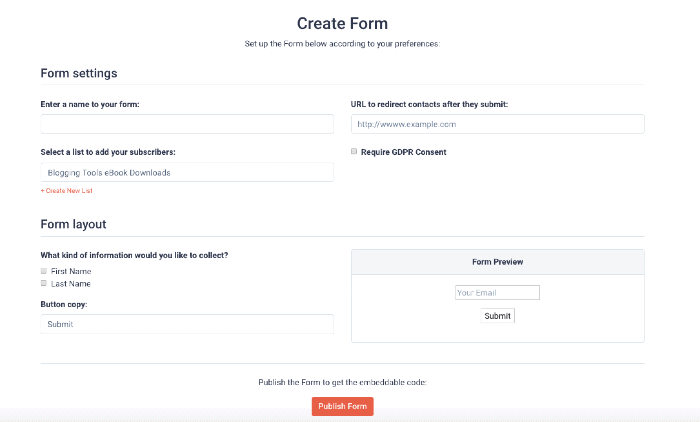Click the Create Form page title

pyautogui.click(x=342, y=23)
